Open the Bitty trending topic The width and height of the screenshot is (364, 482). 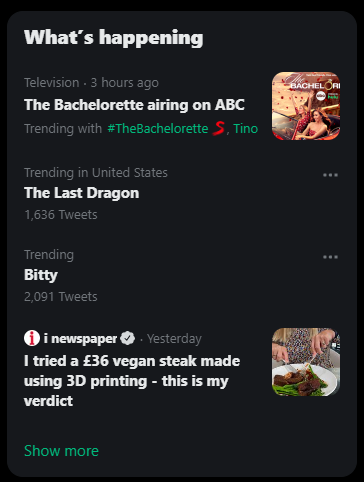point(41,275)
